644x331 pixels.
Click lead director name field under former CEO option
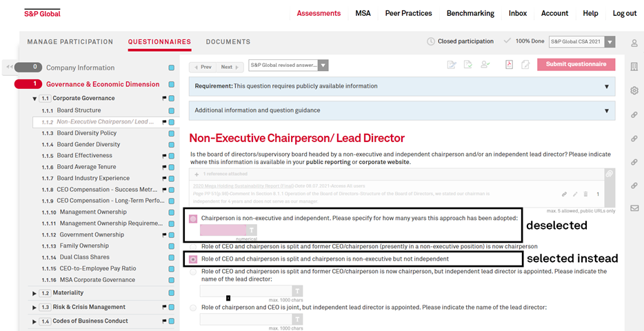click(x=246, y=291)
